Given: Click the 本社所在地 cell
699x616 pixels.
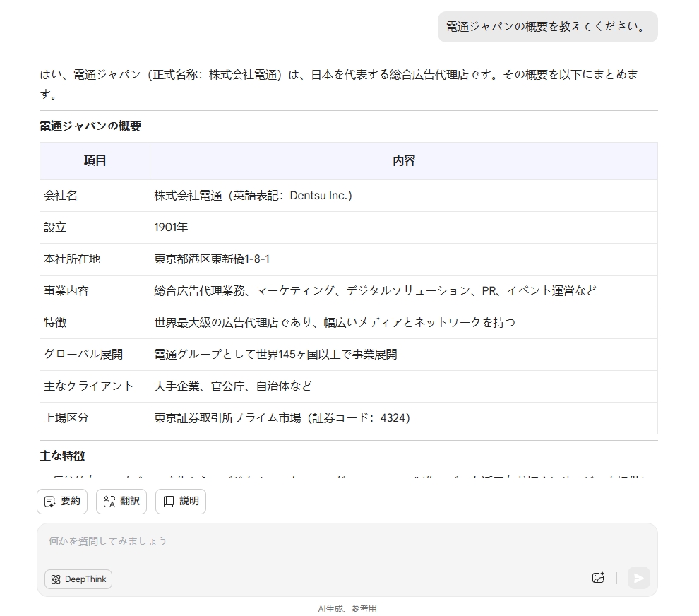Looking at the screenshot, I should [x=95, y=259].
